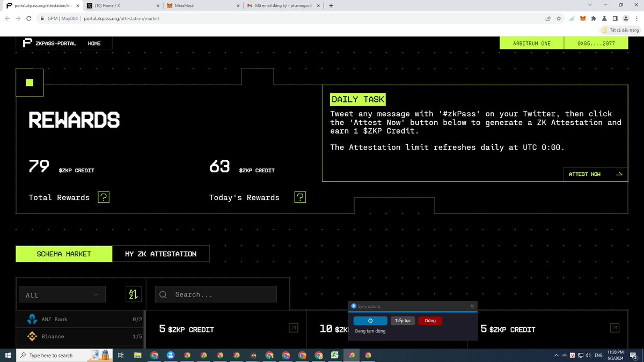
Task: Click the share page icon in address bar
Action: tap(547, 18)
